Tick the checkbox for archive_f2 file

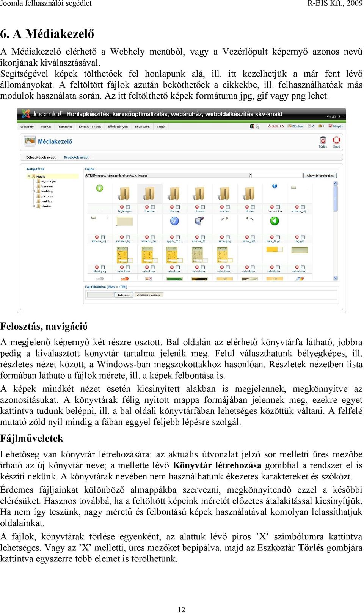pyautogui.click(x=203, y=237)
